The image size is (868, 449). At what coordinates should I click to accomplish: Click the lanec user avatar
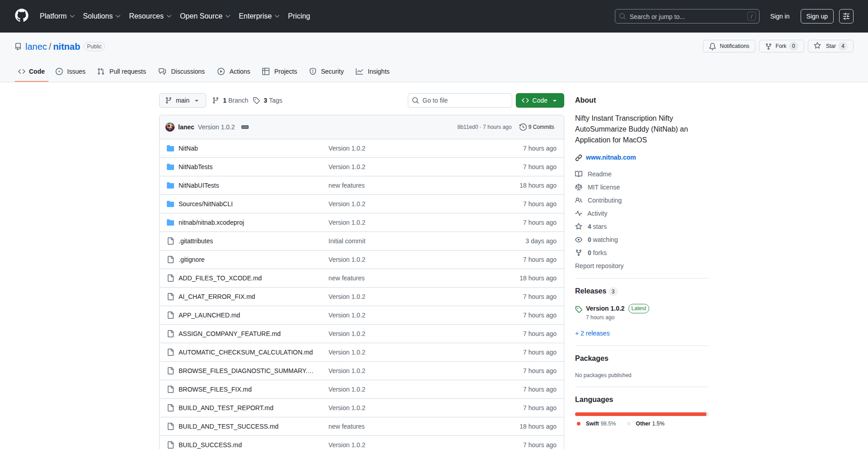pyautogui.click(x=170, y=127)
